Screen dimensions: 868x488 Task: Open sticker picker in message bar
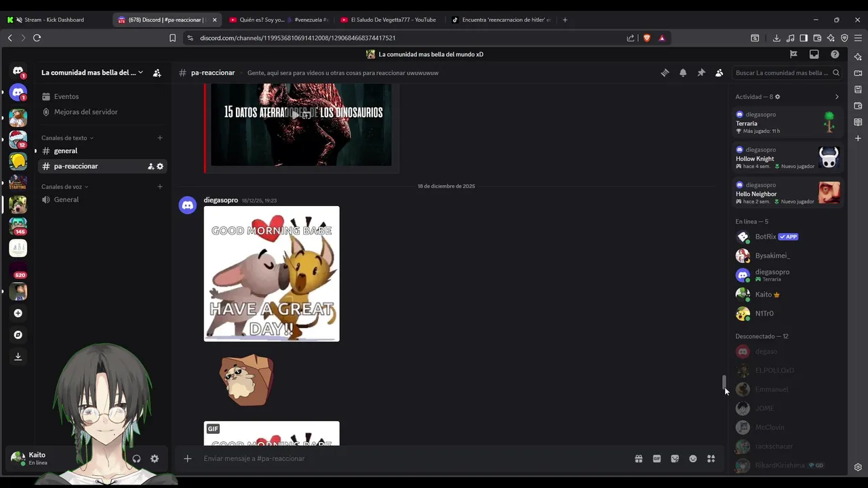675,459
